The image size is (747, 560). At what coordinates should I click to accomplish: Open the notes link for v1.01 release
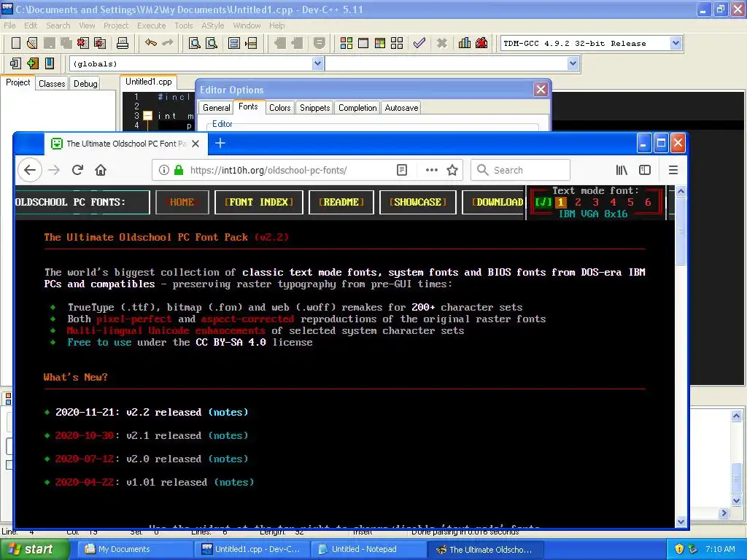[x=234, y=483]
